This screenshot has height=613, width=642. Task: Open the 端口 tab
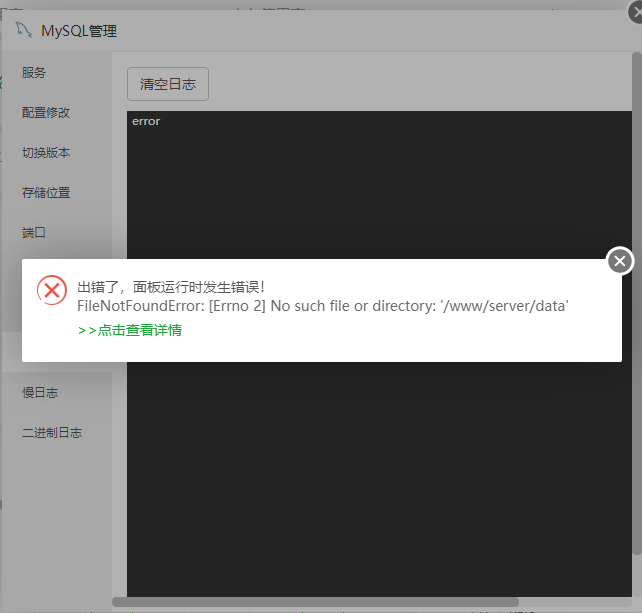pos(34,233)
